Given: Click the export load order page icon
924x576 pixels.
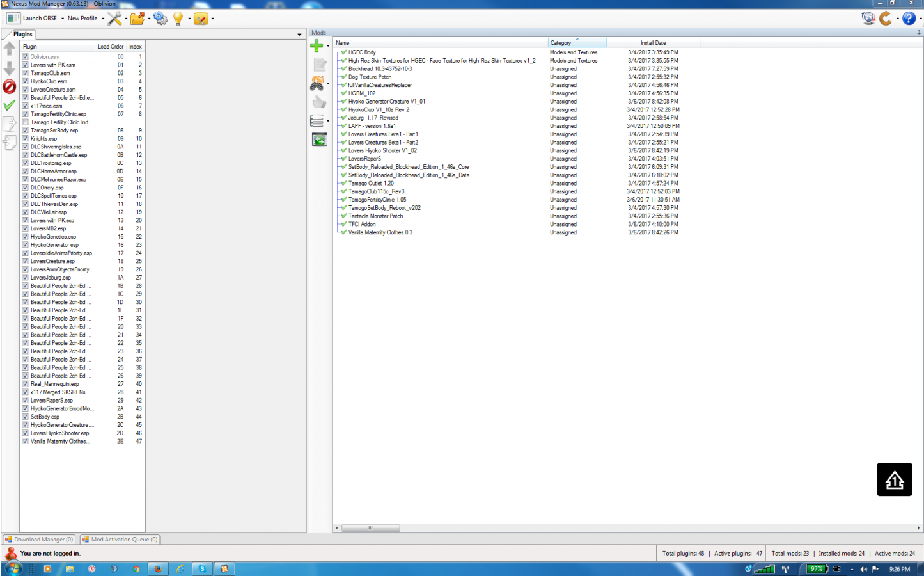Looking at the screenshot, I should pyautogui.click(x=10, y=124).
